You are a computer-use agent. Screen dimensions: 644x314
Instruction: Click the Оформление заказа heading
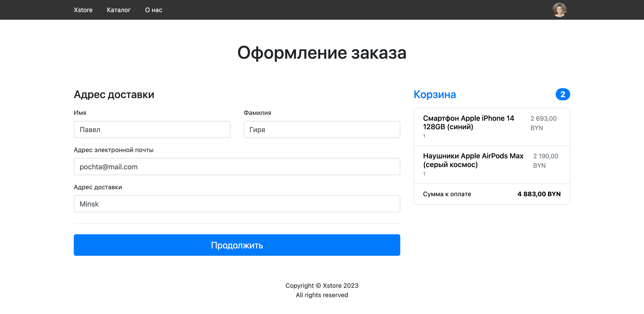322,53
